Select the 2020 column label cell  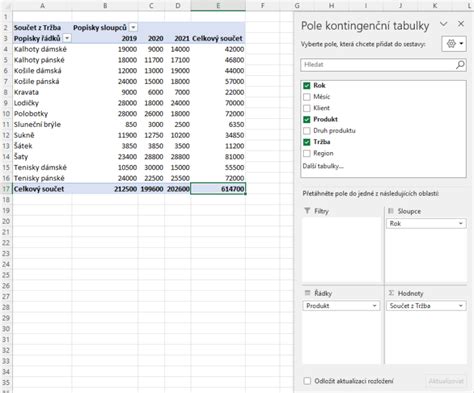[151, 38]
